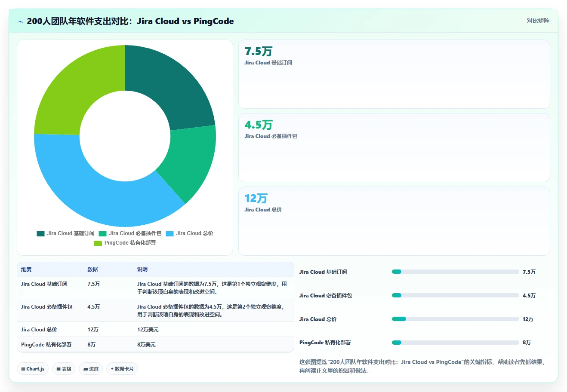The height and width of the screenshot is (392, 567).
Task: Click progress value 4.5万
Action: [x=529, y=296]
